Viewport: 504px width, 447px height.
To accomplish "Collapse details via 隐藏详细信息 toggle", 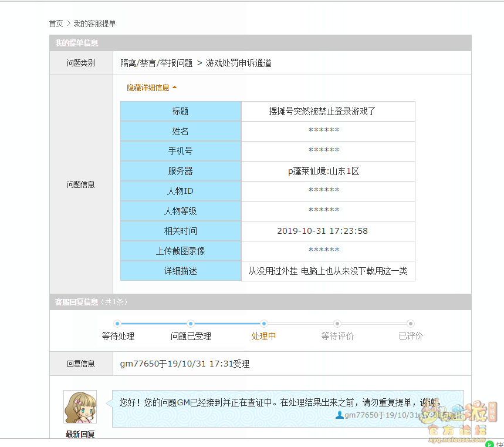I will tap(148, 88).
